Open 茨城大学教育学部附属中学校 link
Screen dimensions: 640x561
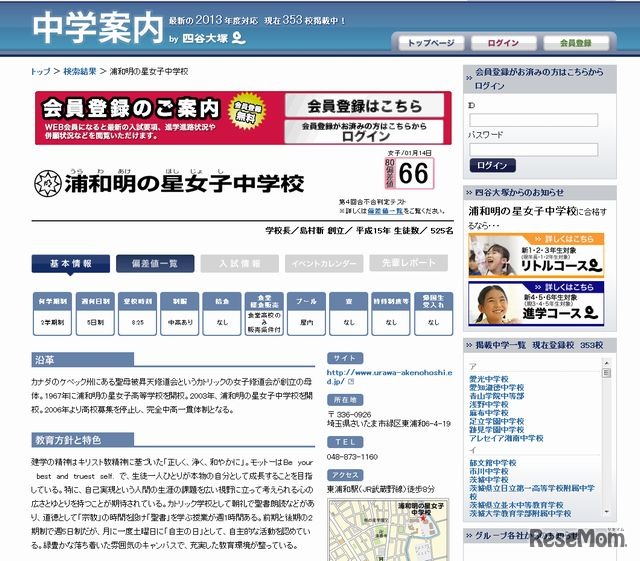tap(520, 513)
